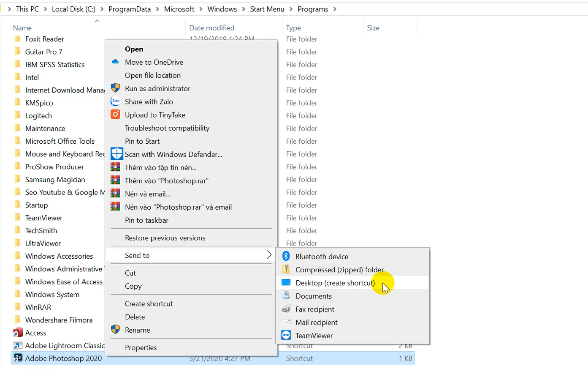Expand the Send to submenu arrow
The height and width of the screenshot is (369, 588).
(269, 254)
